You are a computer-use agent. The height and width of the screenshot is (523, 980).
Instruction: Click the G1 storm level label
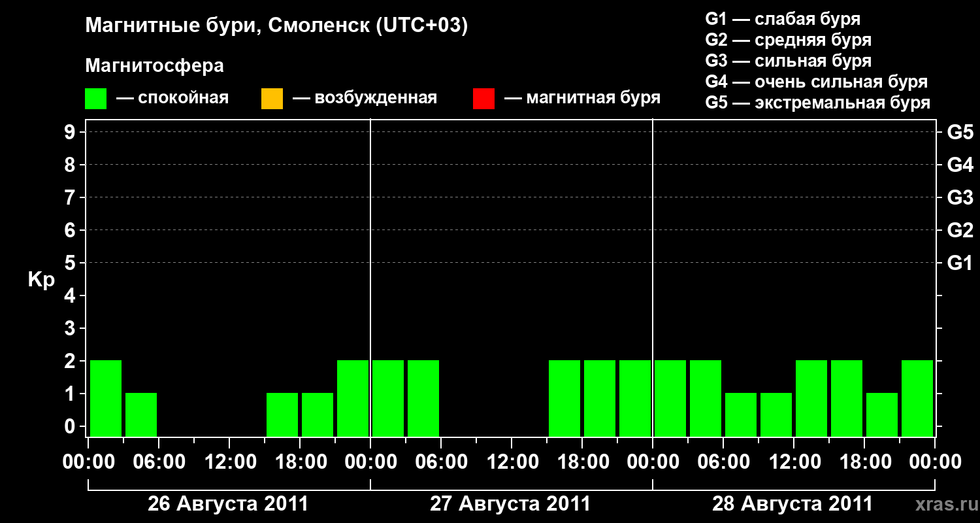coord(960,263)
